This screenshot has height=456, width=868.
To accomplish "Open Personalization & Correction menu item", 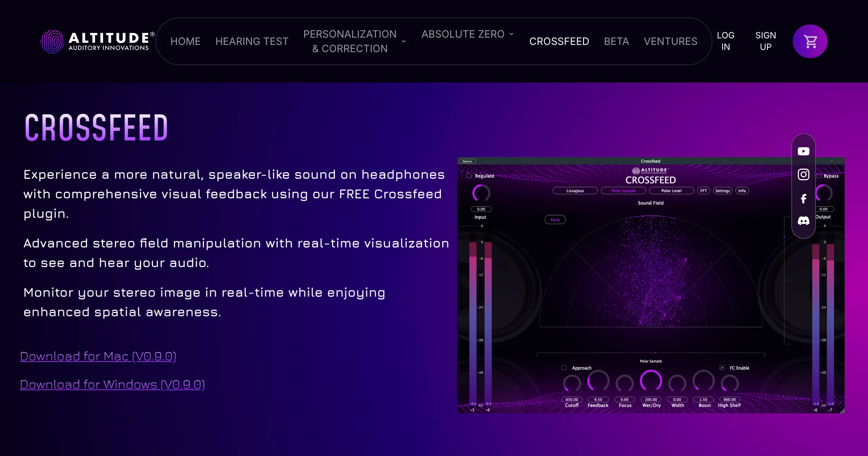I will coord(350,41).
